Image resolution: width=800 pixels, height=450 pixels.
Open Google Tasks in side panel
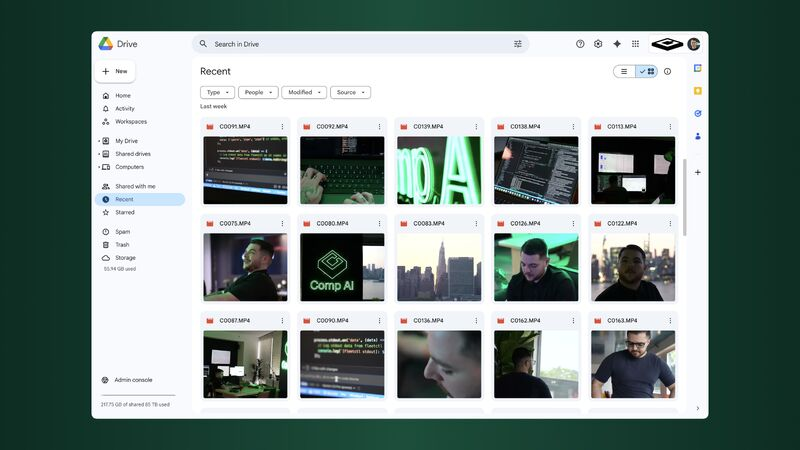697,113
